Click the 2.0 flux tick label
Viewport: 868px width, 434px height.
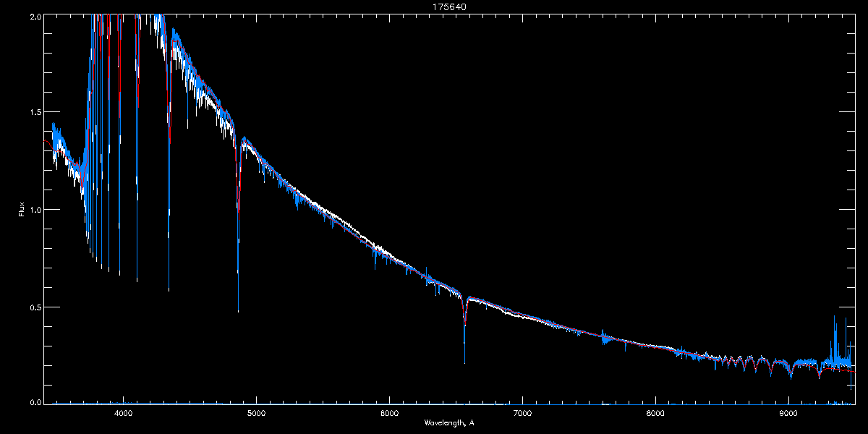pos(35,16)
